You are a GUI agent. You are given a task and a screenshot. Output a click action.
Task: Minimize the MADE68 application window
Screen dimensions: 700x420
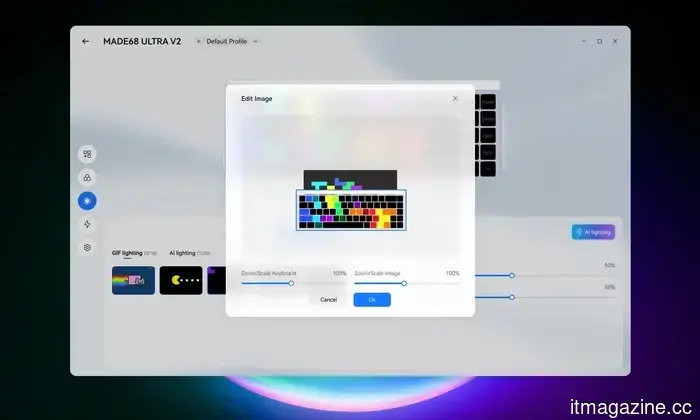(x=583, y=41)
